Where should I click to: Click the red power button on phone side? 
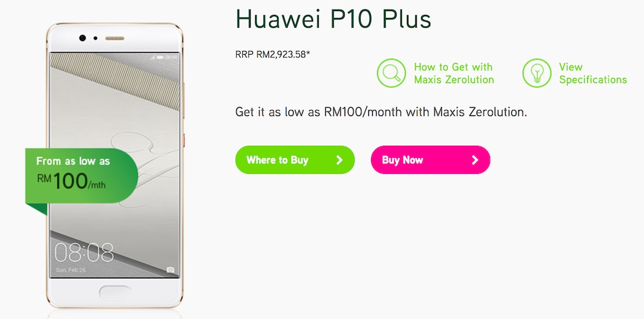coord(184,140)
